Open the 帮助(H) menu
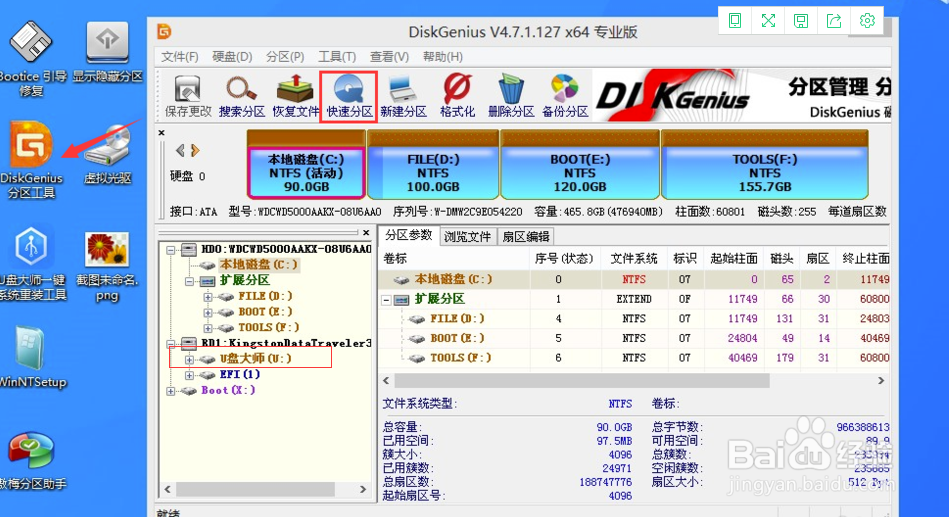Screen dimensions: 949x517 click(x=442, y=57)
